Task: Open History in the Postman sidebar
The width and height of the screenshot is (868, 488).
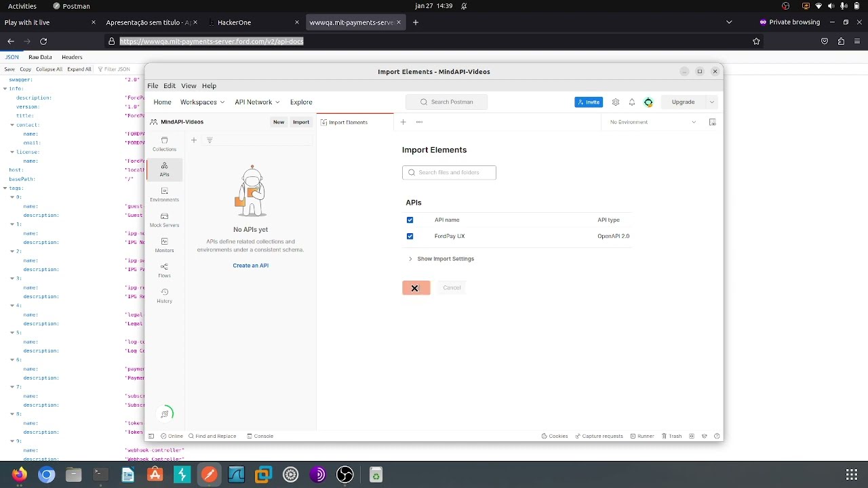Action: pyautogui.click(x=164, y=296)
